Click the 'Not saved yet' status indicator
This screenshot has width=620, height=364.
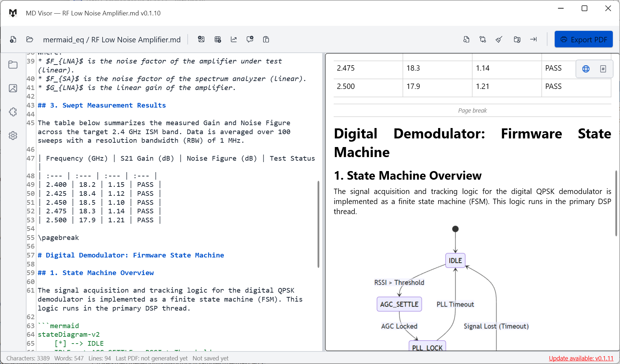tap(211, 358)
